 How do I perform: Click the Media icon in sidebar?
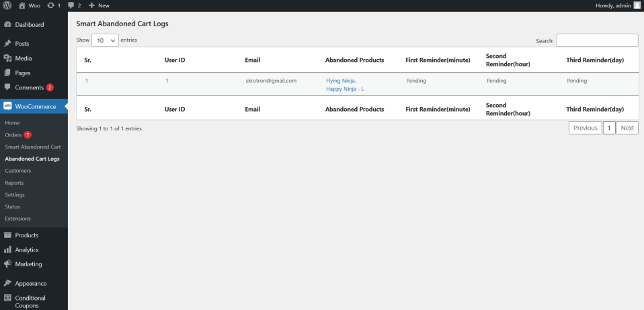[x=7, y=59]
